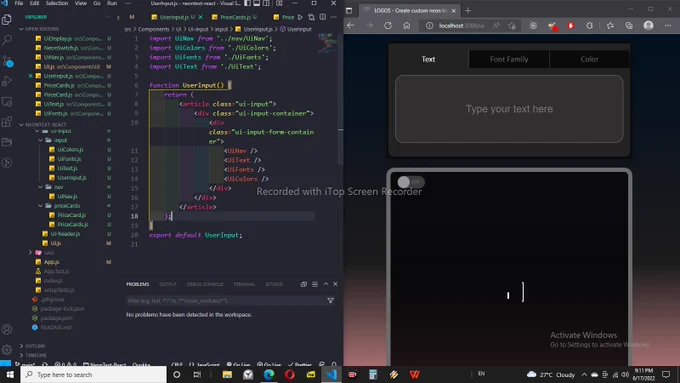
Task: Click the filter icon in Problems panel
Action: (x=330, y=300)
